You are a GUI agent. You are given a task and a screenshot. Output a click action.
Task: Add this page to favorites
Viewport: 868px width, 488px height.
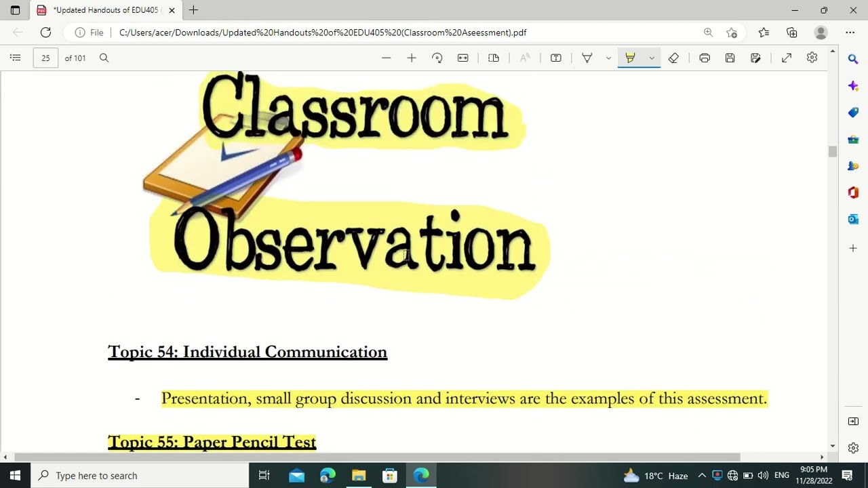coord(732,33)
